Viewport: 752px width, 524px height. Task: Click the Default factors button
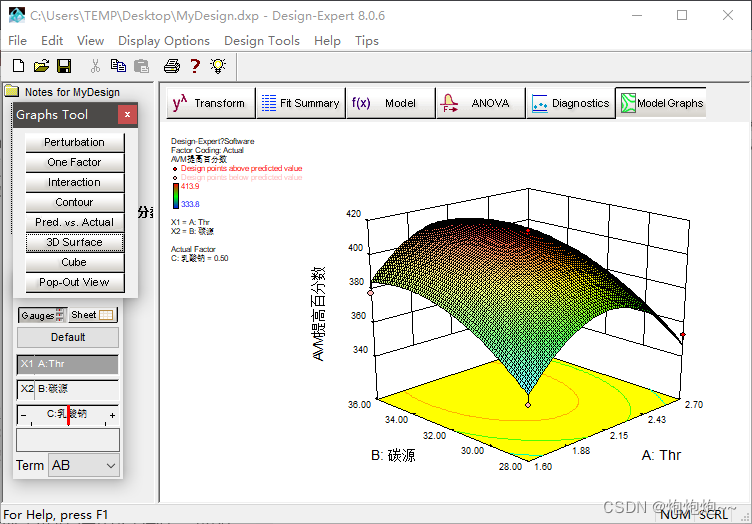(x=68, y=338)
